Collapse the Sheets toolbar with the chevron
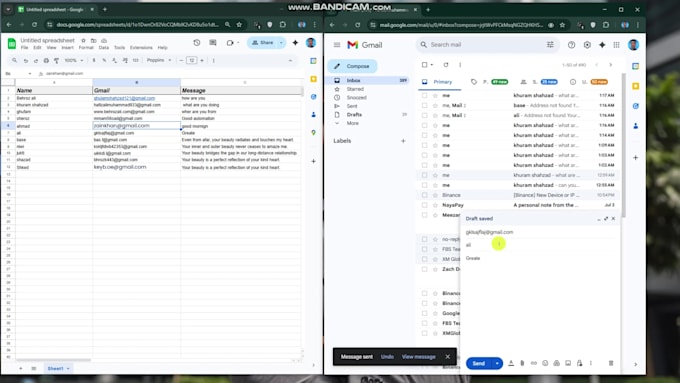The height and width of the screenshot is (383, 680). coord(290,60)
